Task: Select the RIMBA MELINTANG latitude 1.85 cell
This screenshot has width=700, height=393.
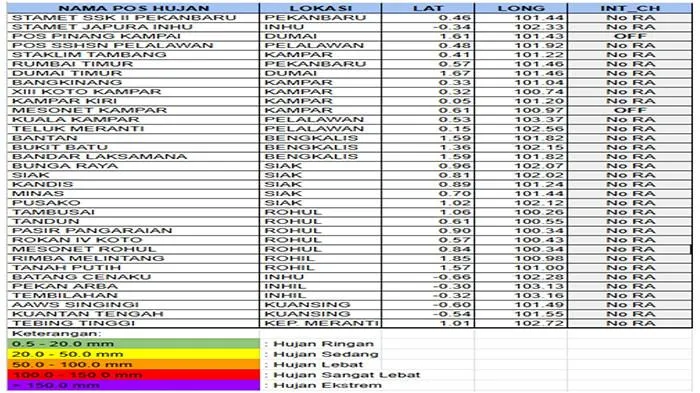Action: point(428,259)
